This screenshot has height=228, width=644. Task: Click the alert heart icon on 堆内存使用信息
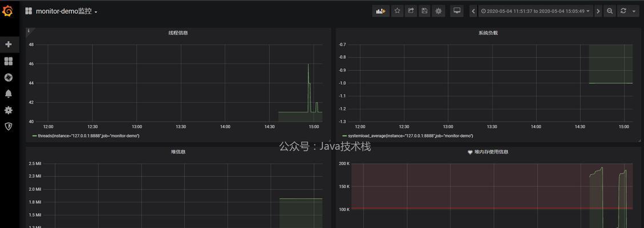(470, 152)
